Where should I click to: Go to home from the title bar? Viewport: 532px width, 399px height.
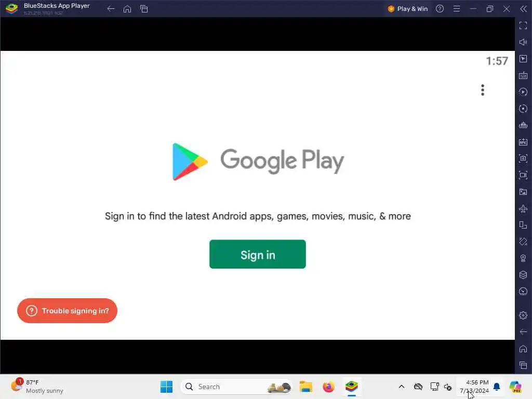point(127,9)
